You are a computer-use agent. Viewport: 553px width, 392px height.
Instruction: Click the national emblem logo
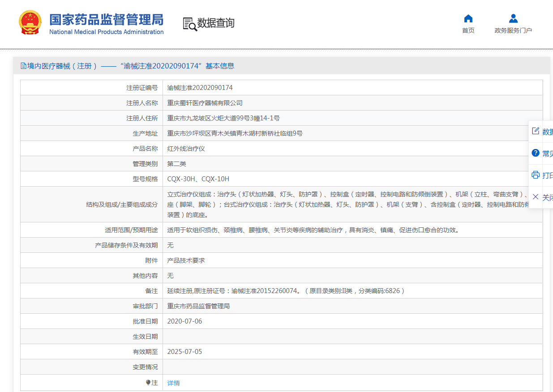tap(30, 22)
